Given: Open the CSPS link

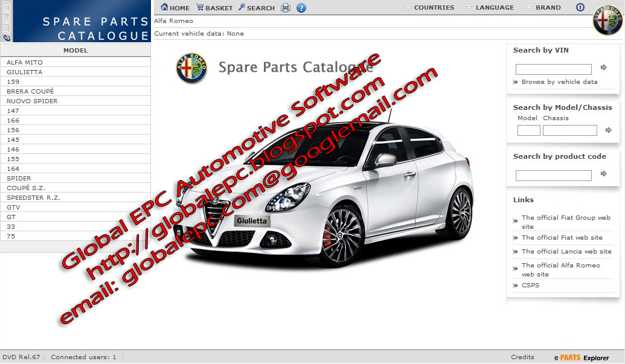Looking at the screenshot, I should [530, 285].
